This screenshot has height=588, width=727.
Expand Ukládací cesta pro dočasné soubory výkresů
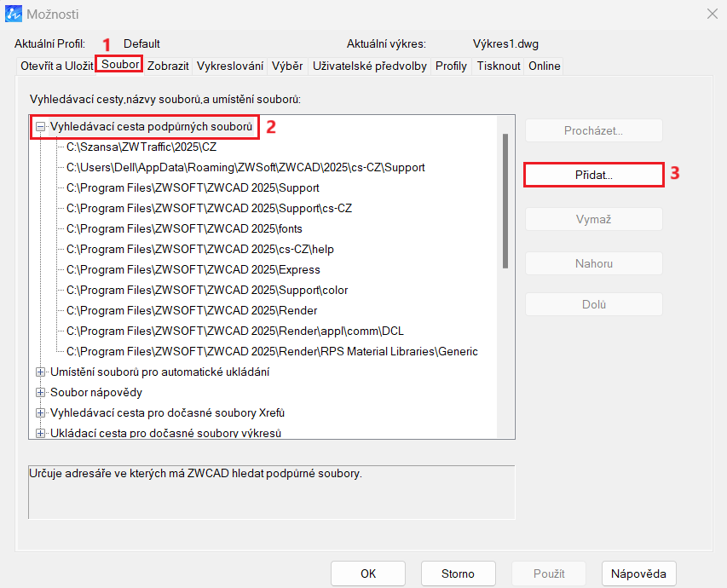[41, 433]
